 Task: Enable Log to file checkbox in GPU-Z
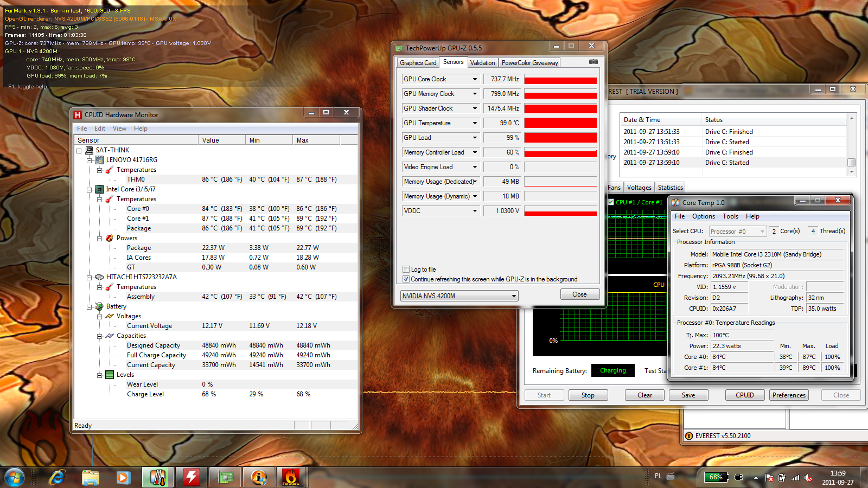point(406,269)
